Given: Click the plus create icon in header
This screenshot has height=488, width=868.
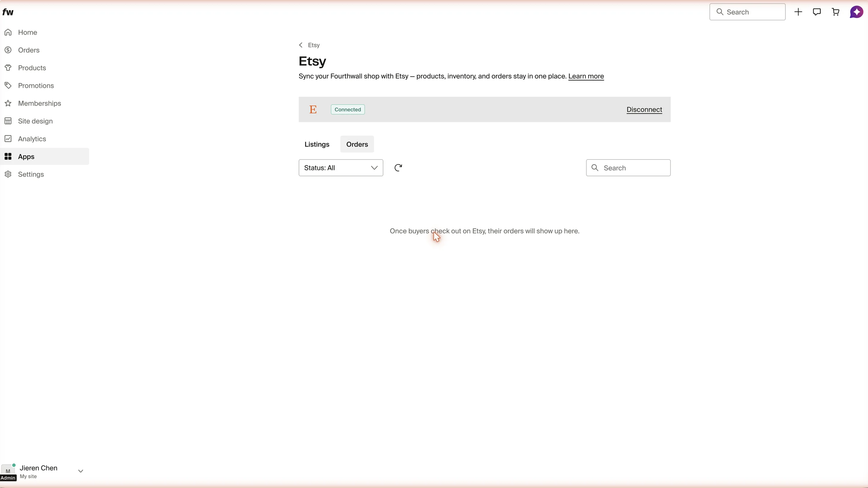Looking at the screenshot, I should (798, 12).
